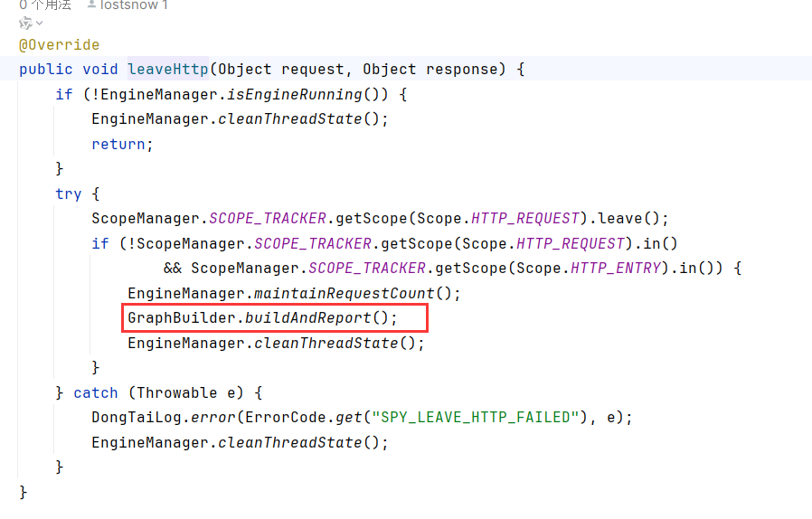This screenshot has height=519, width=812.
Task: Open the '0 个用法' usages hint
Action: (x=45, y=5)
